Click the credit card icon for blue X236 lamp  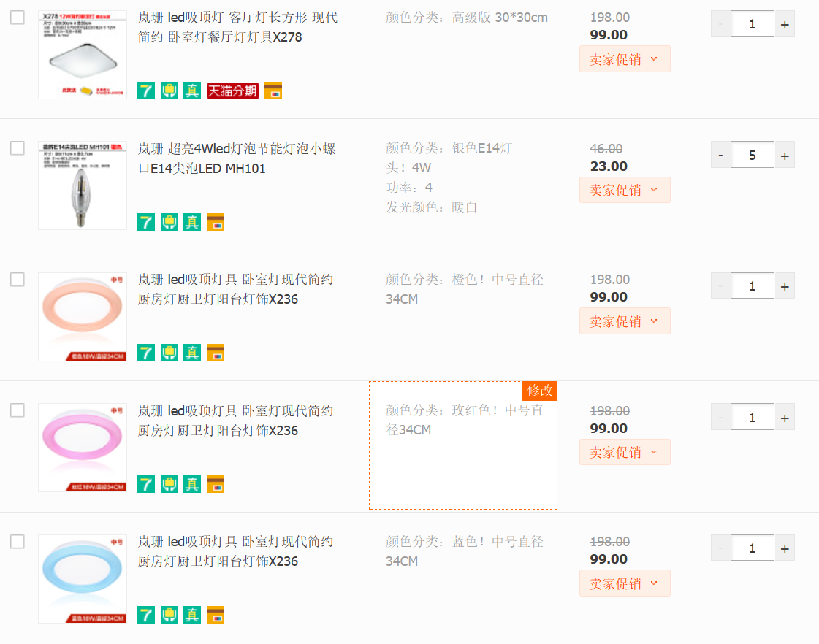(216, 615)
